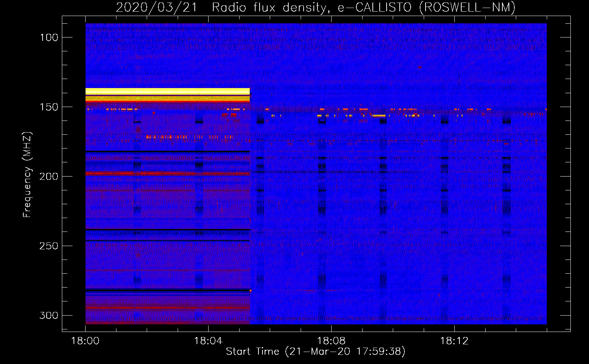Click the 18:00 time tick label
Screen dimensions: 589x364
tap(85, 341)
